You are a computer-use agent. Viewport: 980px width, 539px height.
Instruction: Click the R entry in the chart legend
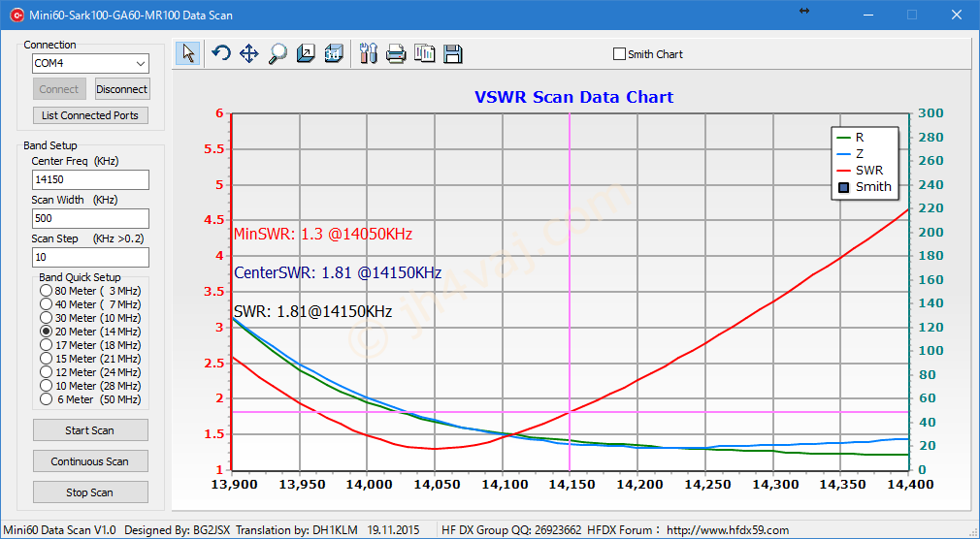[x=851, y=138]
